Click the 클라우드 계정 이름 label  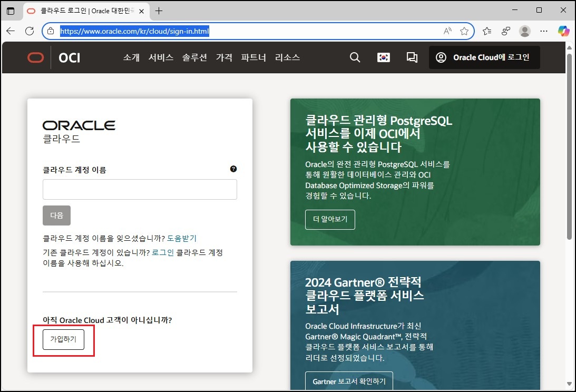[x=75, y=170]
